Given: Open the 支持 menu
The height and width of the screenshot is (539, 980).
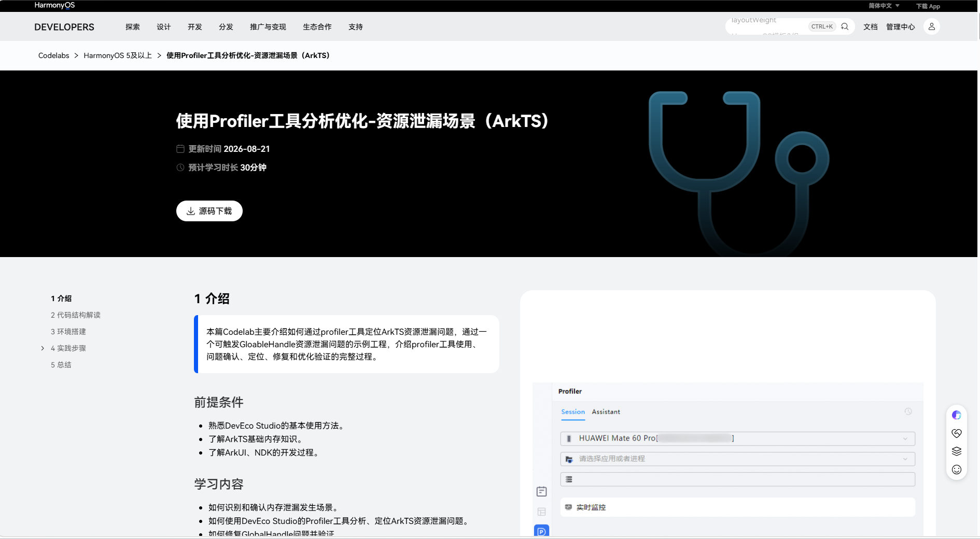Looking at the screenshot, I should point(356,27).
